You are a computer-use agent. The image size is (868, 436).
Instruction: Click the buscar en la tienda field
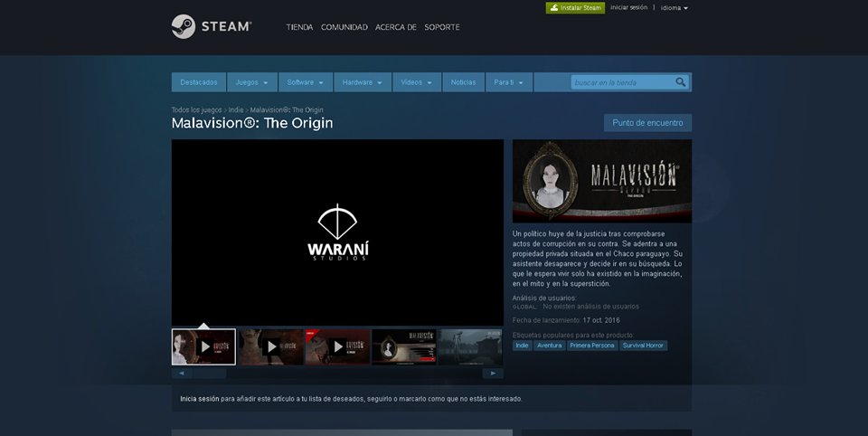click(x=623, y=82)
